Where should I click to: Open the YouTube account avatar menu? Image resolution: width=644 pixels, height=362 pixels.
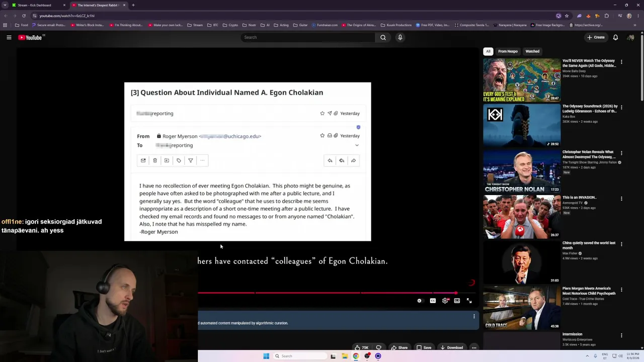(630, 37)
